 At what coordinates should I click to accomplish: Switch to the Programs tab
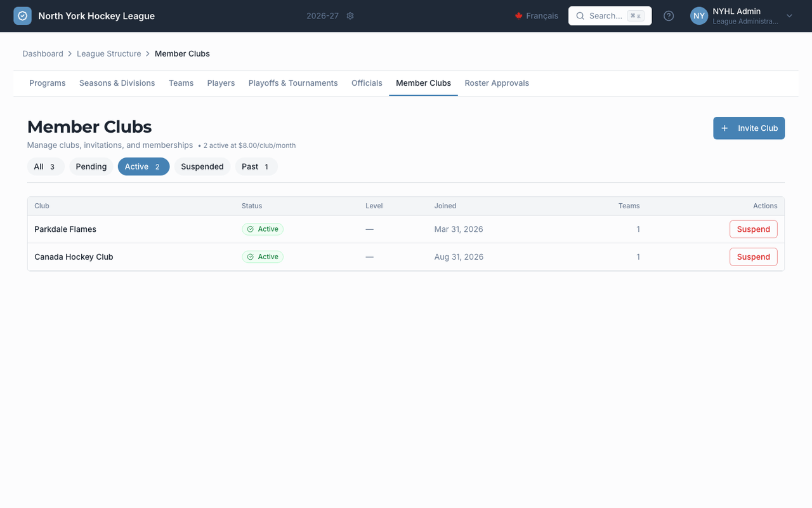click(x=48, y=83)
